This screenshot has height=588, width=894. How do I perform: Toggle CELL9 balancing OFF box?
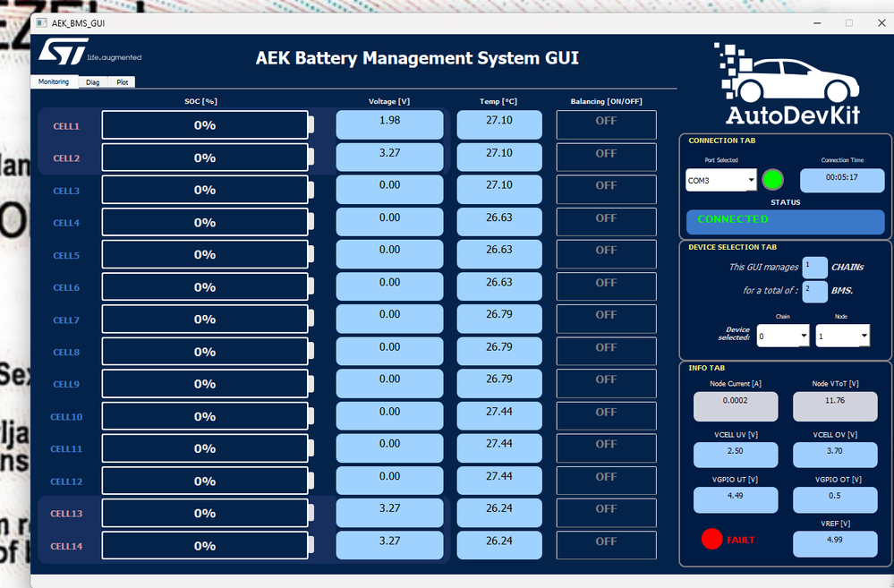pyautogui.click(x=606, y=383)
